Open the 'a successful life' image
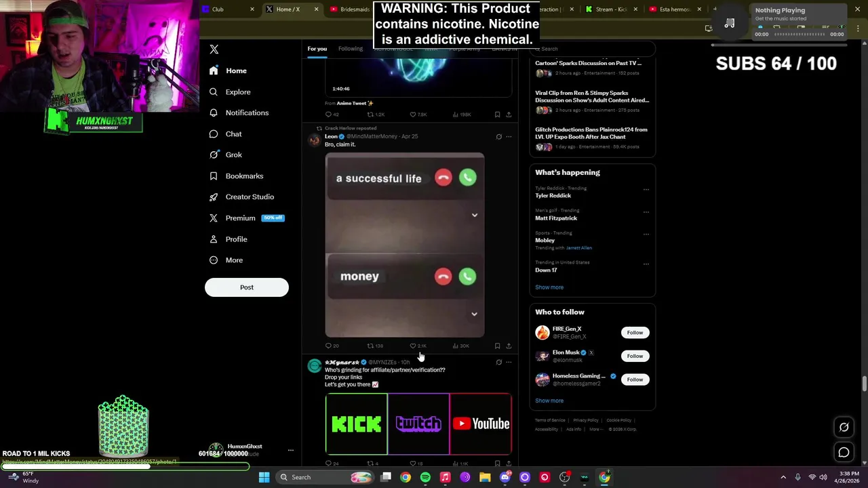The image size is (868, 488). 405,245
